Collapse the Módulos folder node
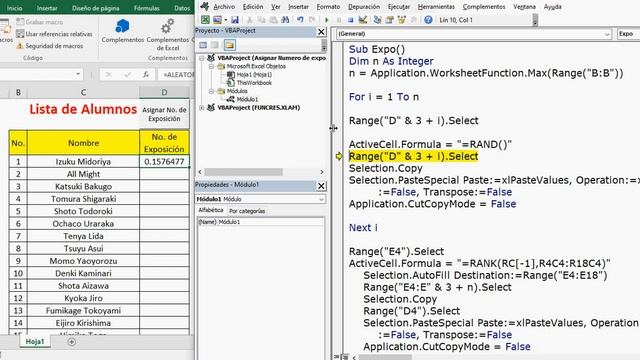This screenshot has height=360, width=640. click(x=211, y=91)
